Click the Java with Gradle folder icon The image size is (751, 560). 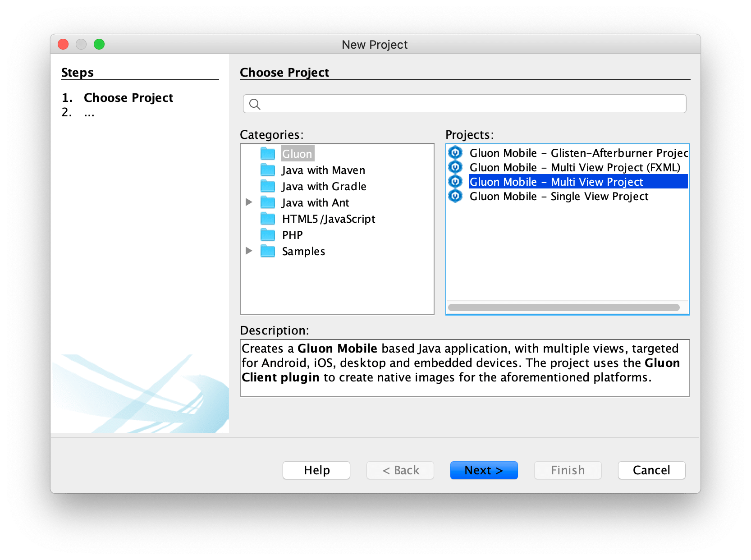tap(268, 186)
